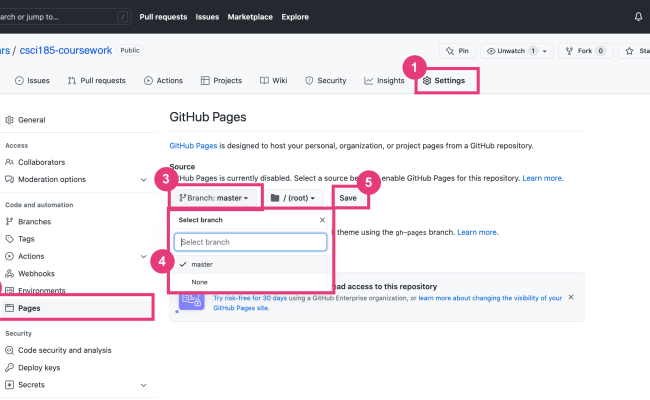
Task: Click the Tags icon in sidebar
Action: pyautogui.click(x=9, y=239)
